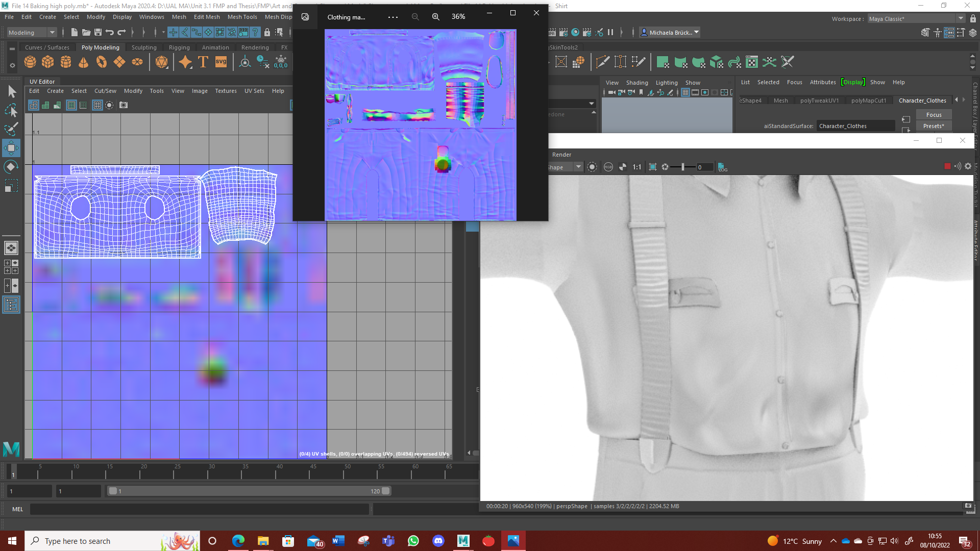The width and height of the screenshot is (980, 551).
Task: Take a UV snapshot with the camera icon
Action: (124, 105)
